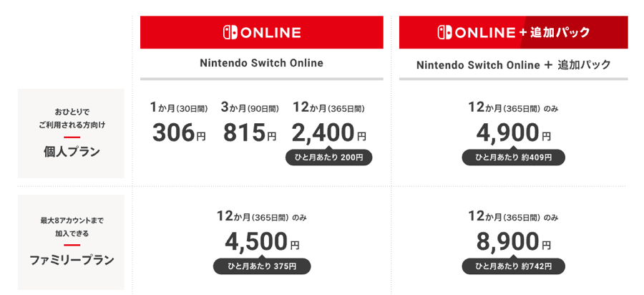Select the Nintendo Switch Online column heading

pos(262,63)
